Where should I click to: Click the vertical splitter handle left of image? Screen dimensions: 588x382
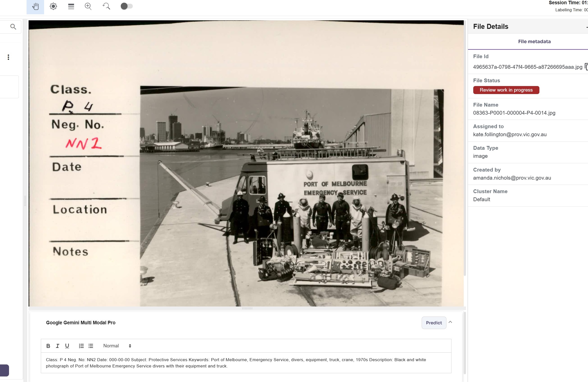25,201
